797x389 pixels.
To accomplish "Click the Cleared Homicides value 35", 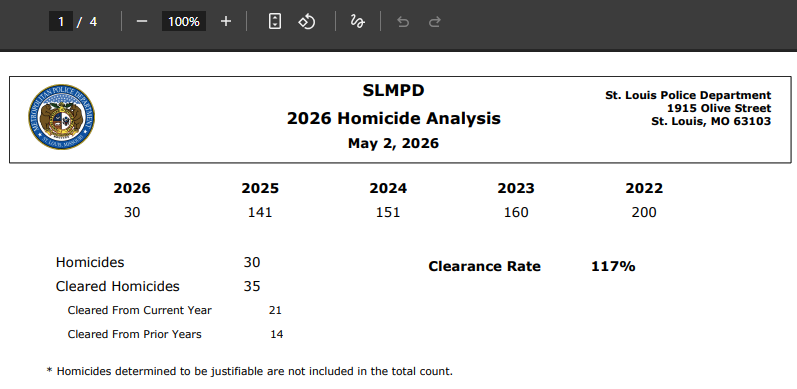I will (252, 286).
